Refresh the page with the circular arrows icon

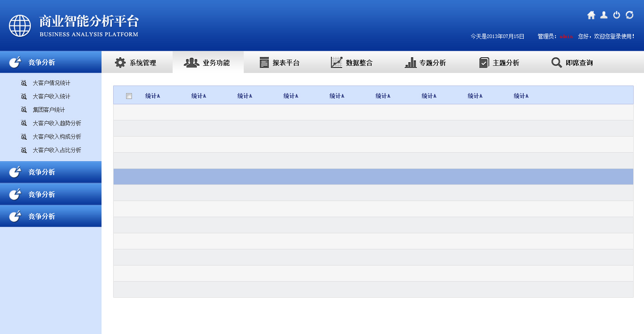click(630, 15)
